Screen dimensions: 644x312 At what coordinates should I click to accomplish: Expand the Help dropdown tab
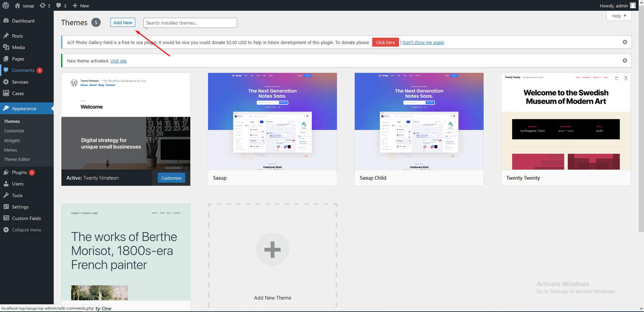pyautogui.click(x=619, y=16)
